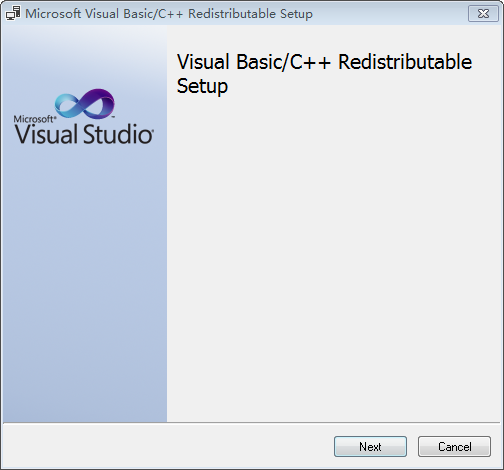Click the word 'Setup' in the large heading
Viewport: 504px width, 470px height.
[202, 87]
